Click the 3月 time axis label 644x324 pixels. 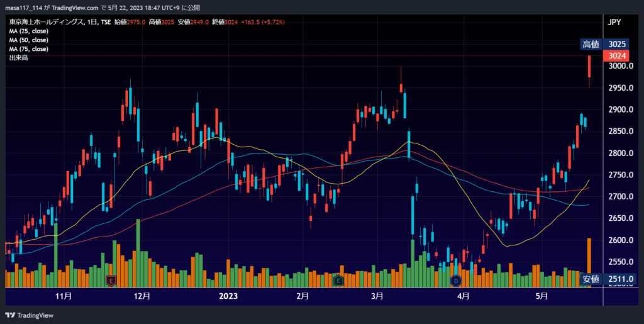point(377,296)
